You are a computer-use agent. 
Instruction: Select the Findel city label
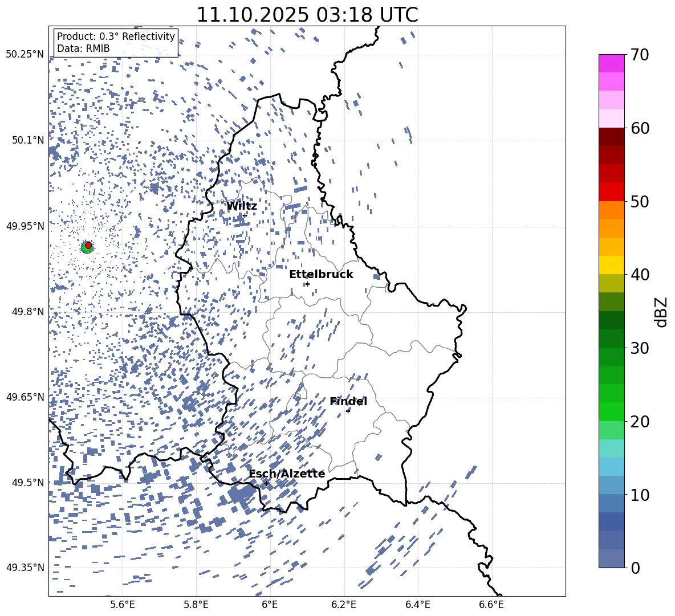click(348, 401)
